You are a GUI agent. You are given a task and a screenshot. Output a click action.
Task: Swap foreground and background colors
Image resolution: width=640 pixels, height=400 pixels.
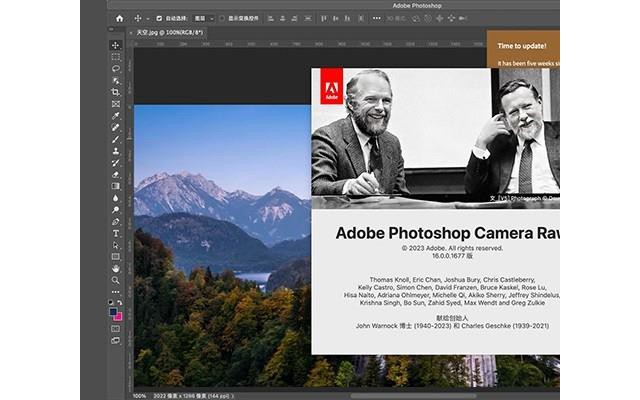(x=120, y=302)
